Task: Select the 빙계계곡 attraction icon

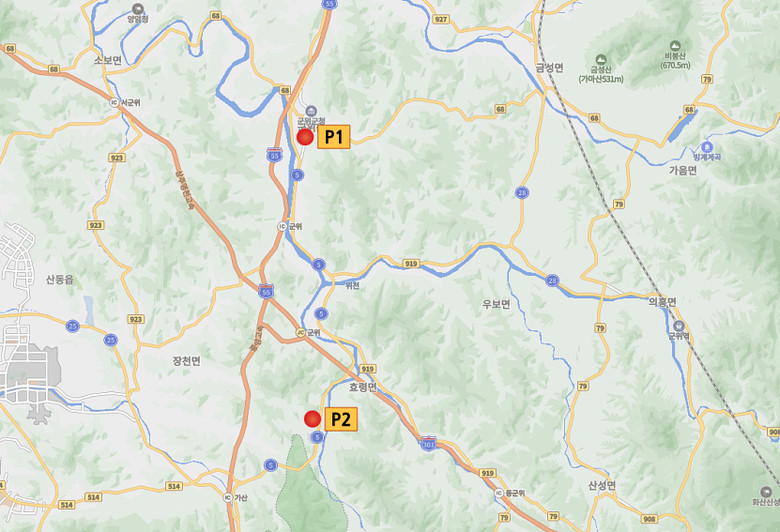Action: click(707, 147)
